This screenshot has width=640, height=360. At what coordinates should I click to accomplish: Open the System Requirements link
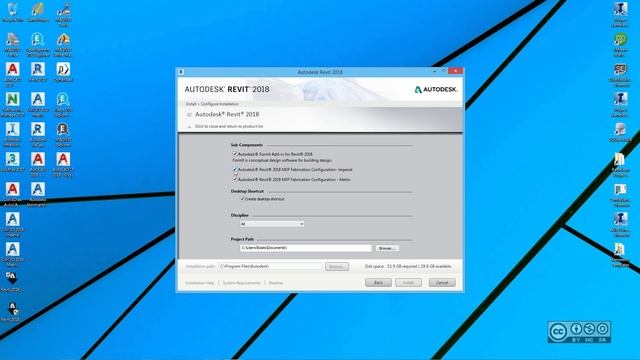(x=242, y=283)
